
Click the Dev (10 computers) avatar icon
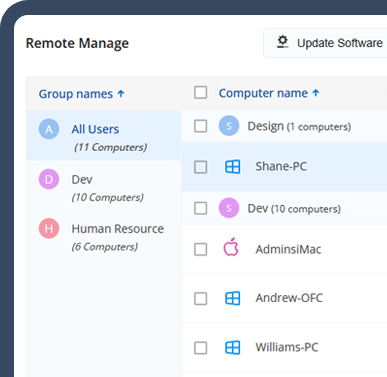[x=229, y=208]
